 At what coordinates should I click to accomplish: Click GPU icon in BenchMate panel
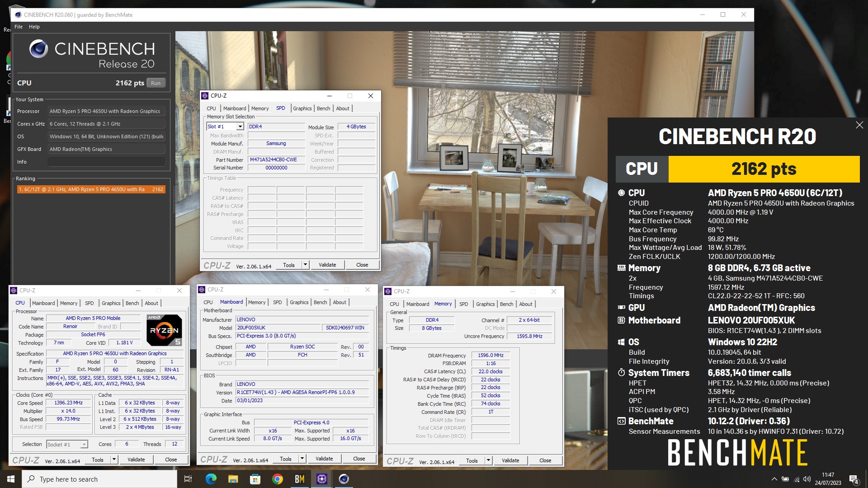point(621,308)
